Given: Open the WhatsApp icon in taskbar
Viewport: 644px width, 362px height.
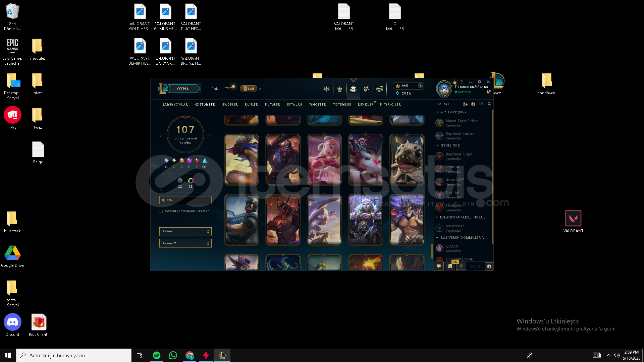Looking at the screenshot, I should [173, 355].
